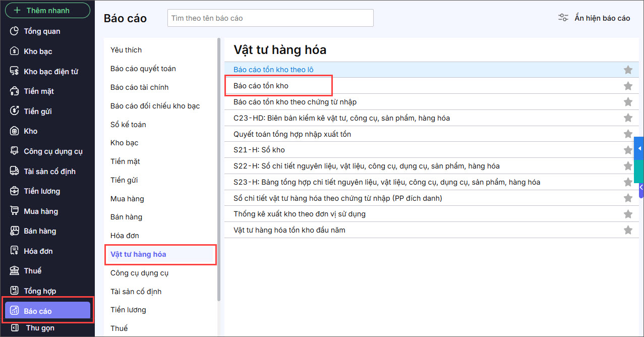
Task: Open C23-HD Biên bản kiểm kê report
Action: (341, 118)
